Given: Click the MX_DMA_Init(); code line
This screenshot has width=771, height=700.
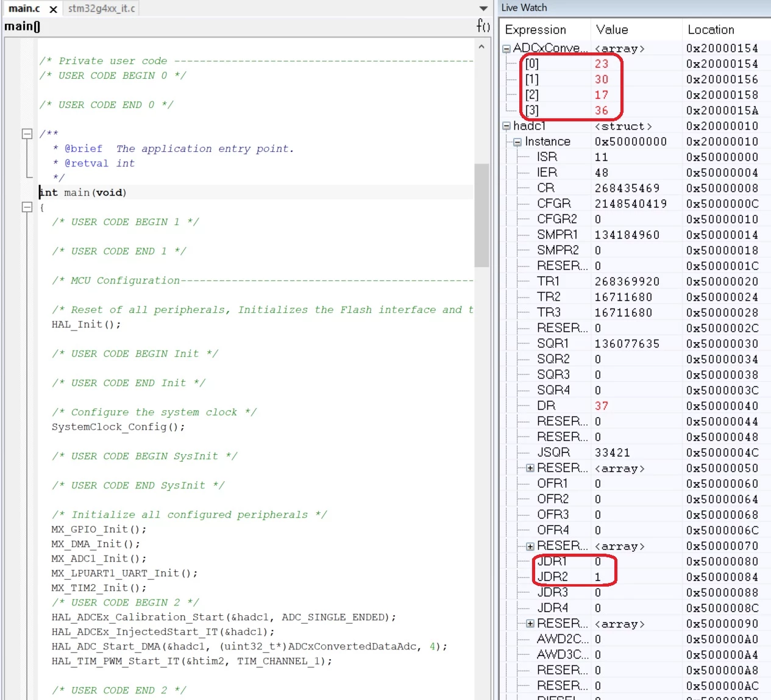Looking at the screenshot, I should coord(96,544).
